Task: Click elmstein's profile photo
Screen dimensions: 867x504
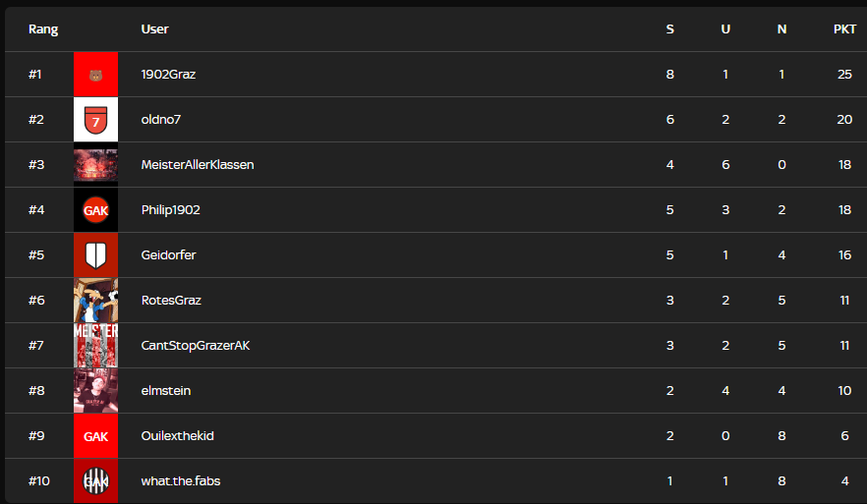Action: (95, 391)
